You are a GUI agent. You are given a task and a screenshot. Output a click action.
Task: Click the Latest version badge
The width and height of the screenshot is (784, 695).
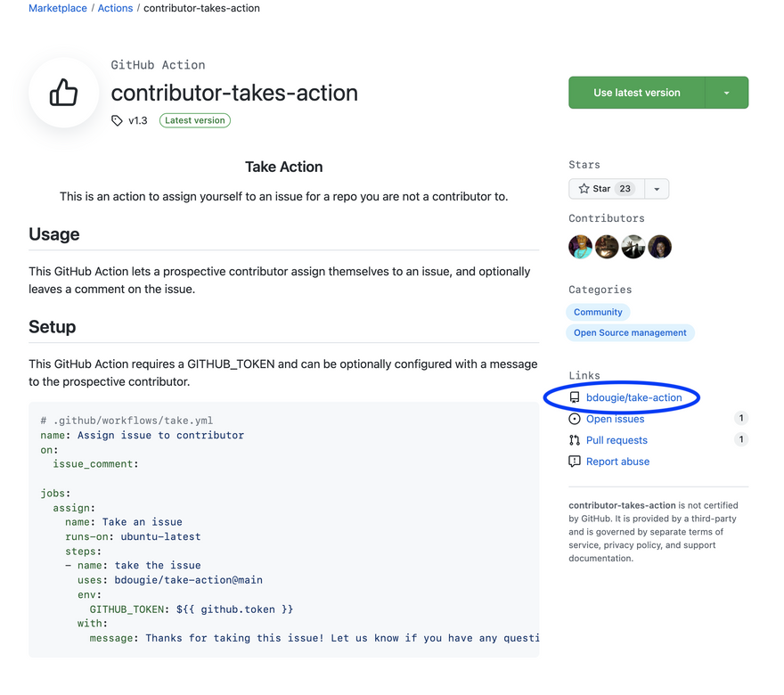pos(195,120)
